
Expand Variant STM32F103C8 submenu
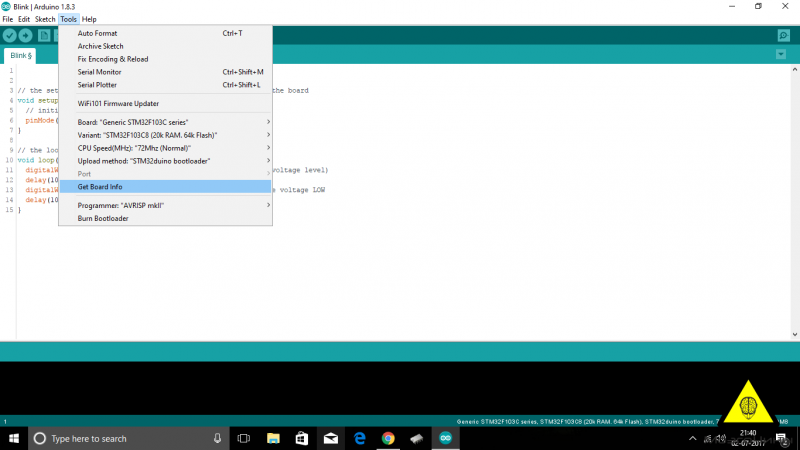point(165,135)
